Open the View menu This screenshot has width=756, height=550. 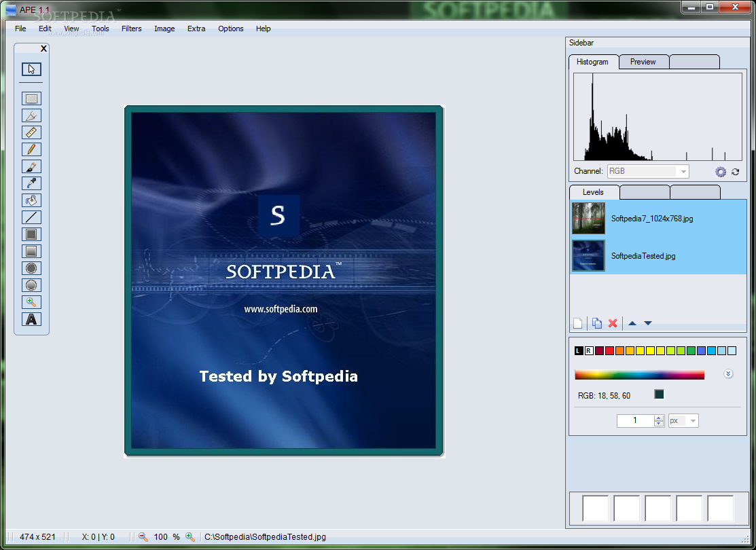pos(71,29)
